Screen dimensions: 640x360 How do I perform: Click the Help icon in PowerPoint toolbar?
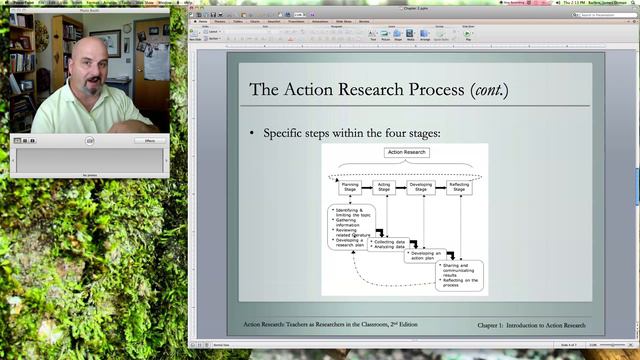point(312,15)
